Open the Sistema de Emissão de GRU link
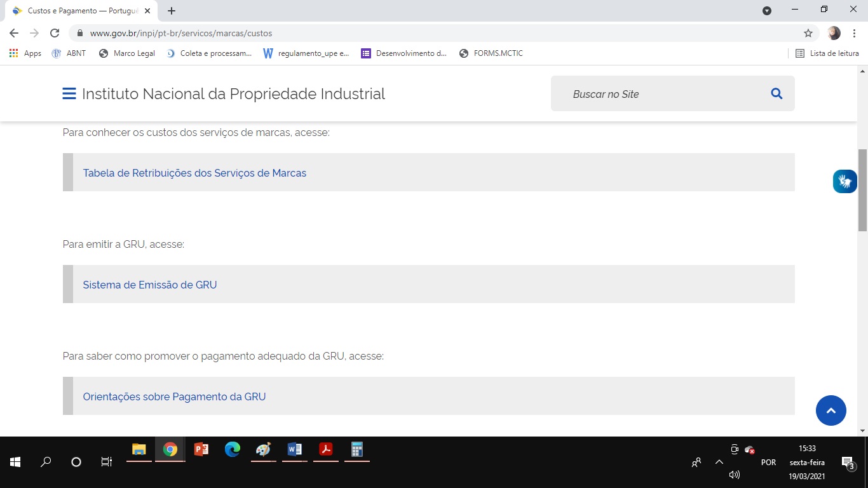 [150, 285]
